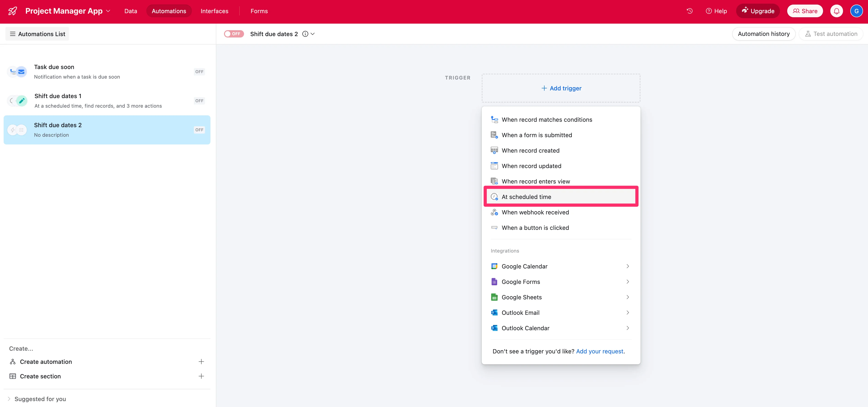Image resolution: width=868 pixels, height=407 pixels.
Task: Click the rocket app logo icon
Action: point(12,11)
